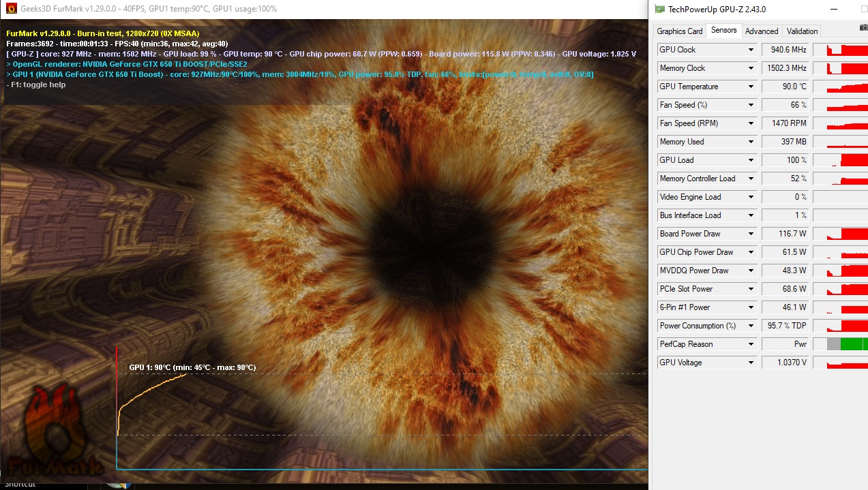Click the FurMark GPU 1 temperature graph label

pos(192,367)
